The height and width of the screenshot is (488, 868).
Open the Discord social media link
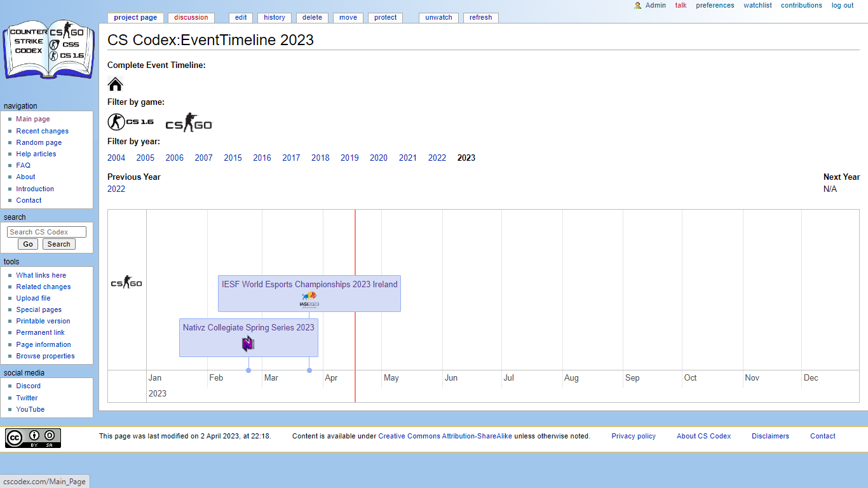[28, 386]
